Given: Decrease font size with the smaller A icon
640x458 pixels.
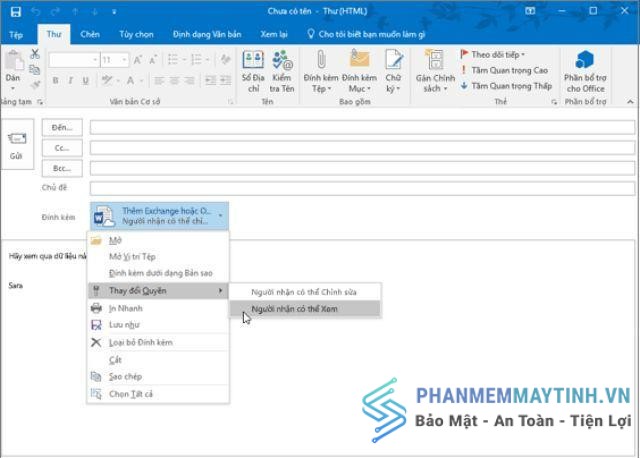Looking at the screenshot, I should click(x=153, y=60).
